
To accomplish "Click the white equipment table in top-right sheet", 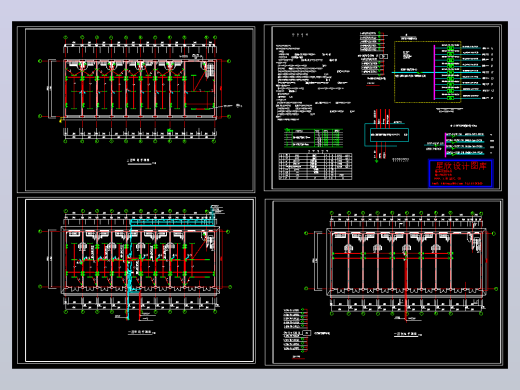I will pyautogui.click(x=315, y=166).
